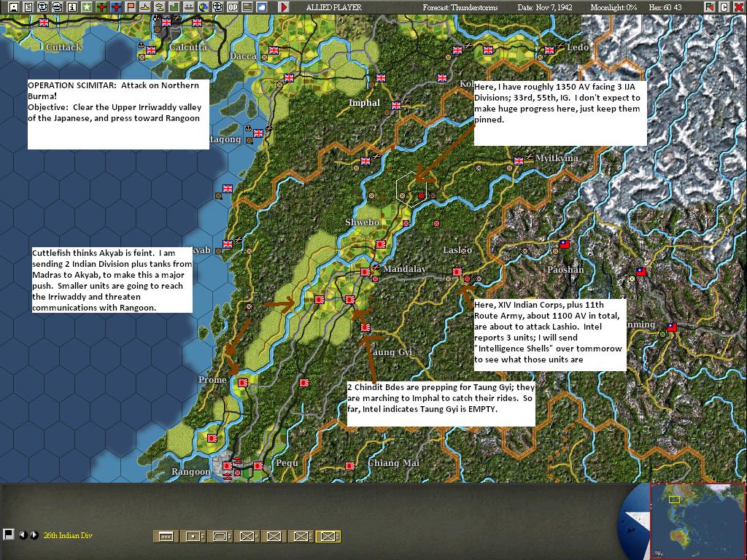Click the Dacca map label
Viewport: 747px width, 560px height.
point(243,55)
